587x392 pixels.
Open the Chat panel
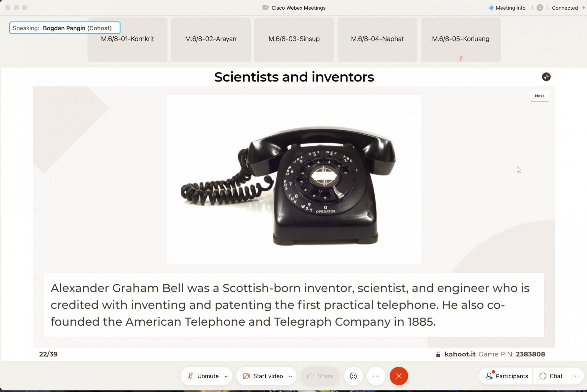551,376
